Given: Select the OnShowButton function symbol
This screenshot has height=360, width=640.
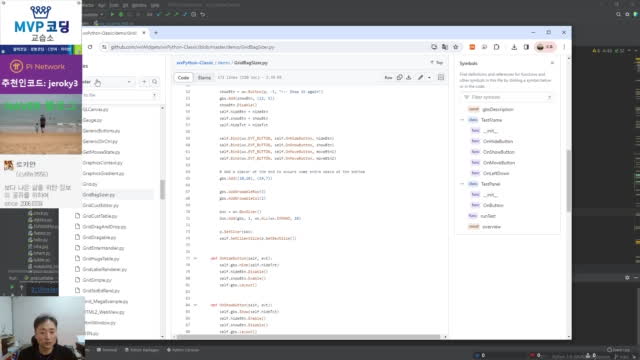Looking at the screenshot, I should (499, 152).
